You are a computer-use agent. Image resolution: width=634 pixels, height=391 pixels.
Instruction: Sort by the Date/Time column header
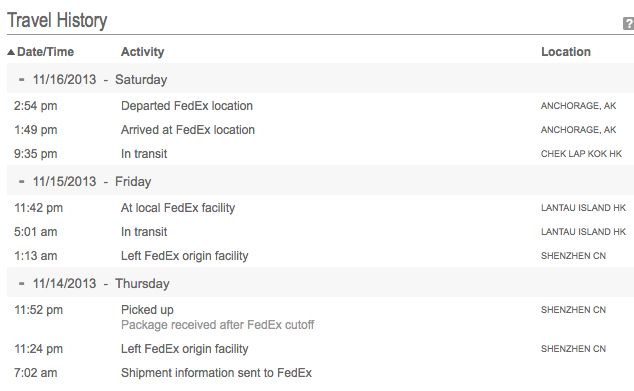pos(45,52)
